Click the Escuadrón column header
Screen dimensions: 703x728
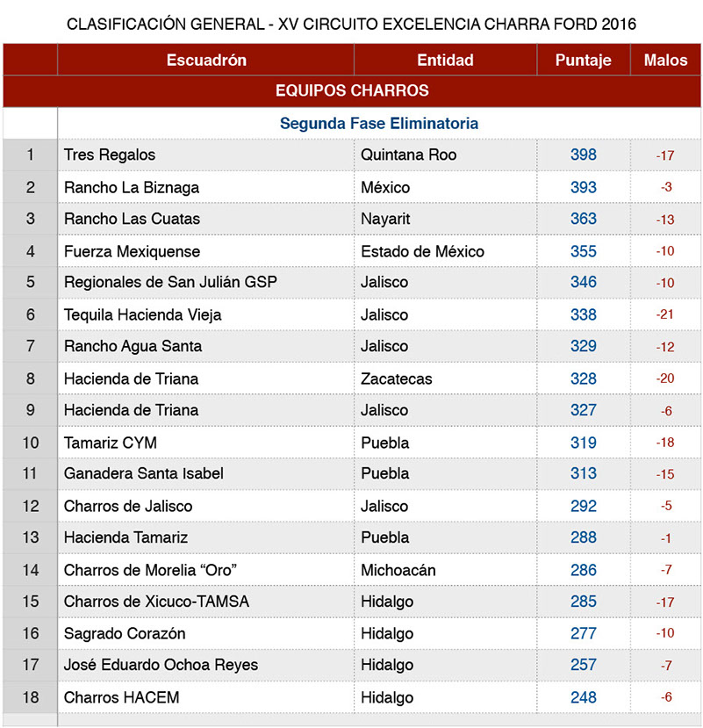[x=206, y=60]
